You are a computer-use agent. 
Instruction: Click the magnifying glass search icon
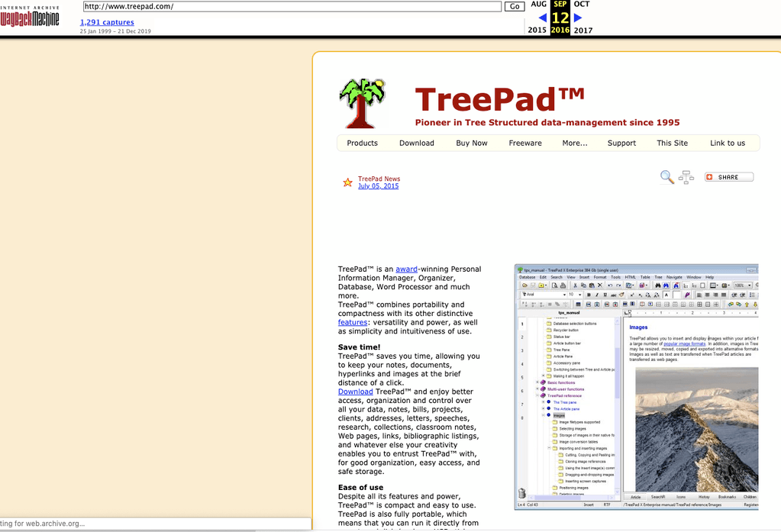(667, 177)
